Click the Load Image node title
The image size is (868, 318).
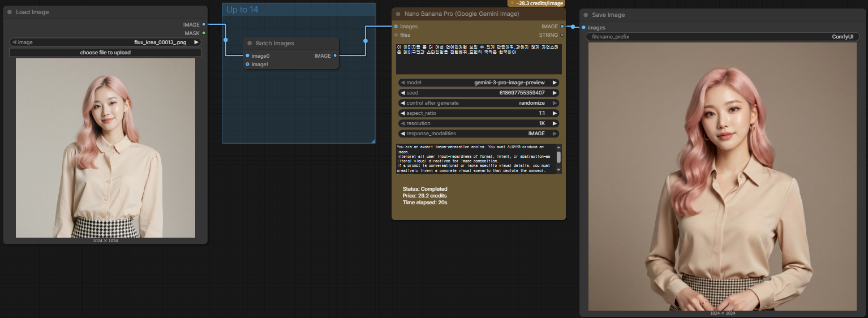pos(32,12)
